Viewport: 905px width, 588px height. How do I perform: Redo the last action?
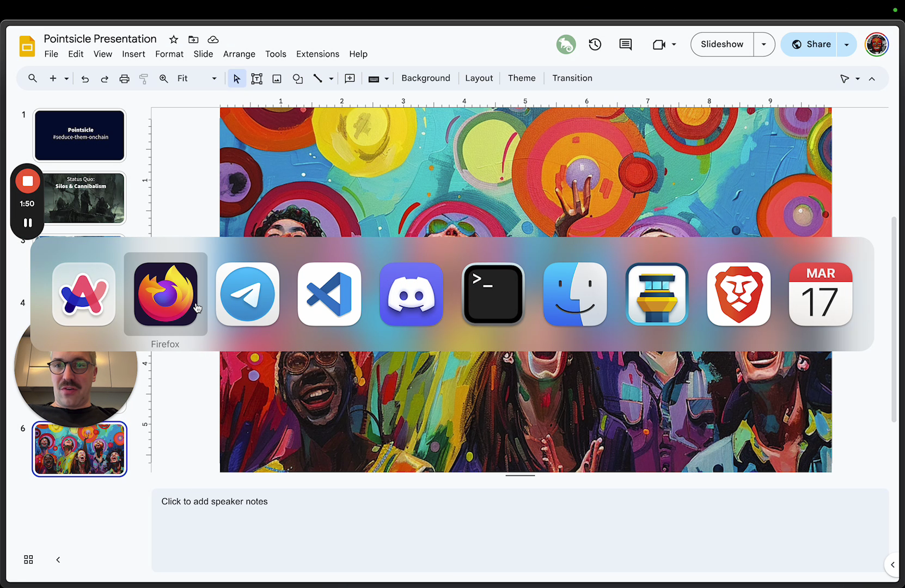click(x=105, y=78)
